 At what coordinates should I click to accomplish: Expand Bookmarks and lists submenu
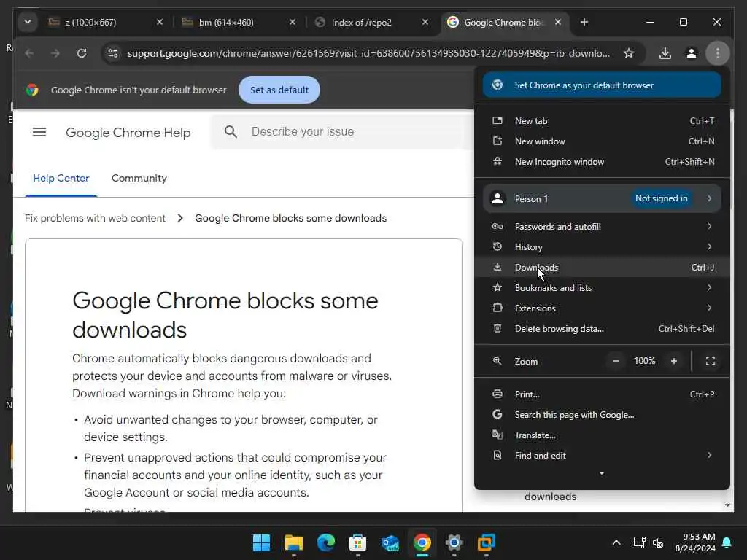pyautogui.click(x=602, y=288)
